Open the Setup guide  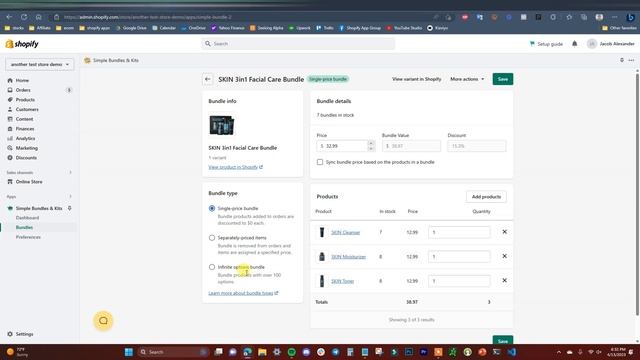click(546, 44)
